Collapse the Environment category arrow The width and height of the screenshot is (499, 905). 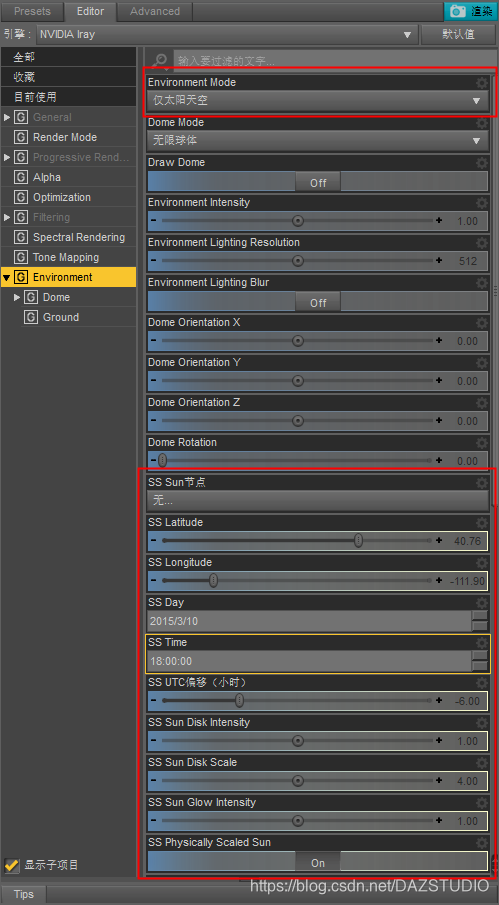[7, 278]
